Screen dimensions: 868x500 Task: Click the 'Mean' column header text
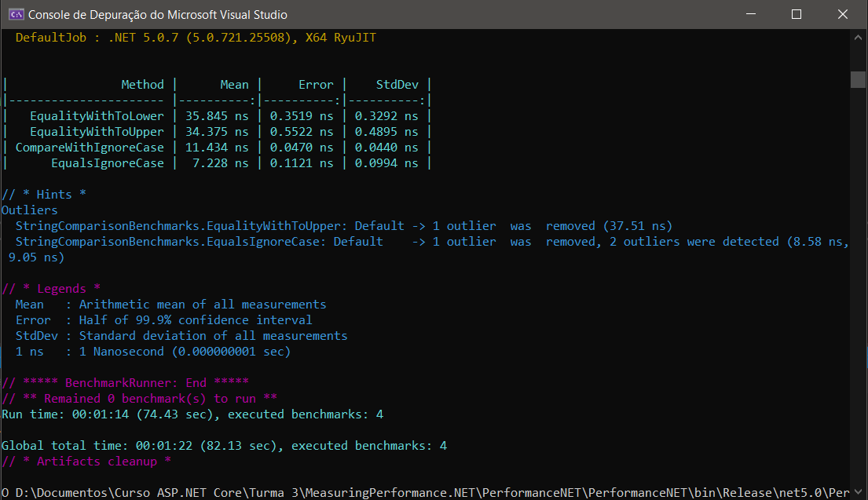pos(234,85)
